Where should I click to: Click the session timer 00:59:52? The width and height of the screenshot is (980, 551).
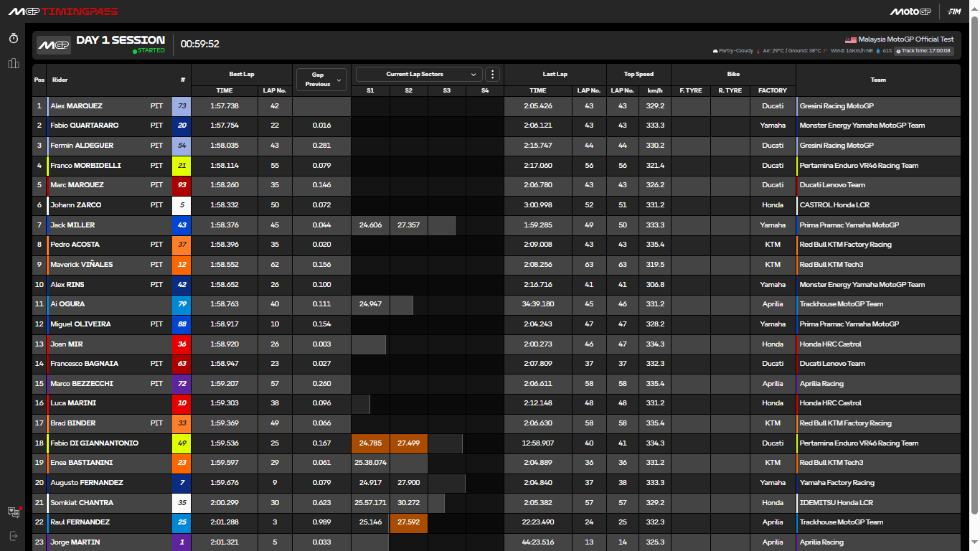coord(199,44)
